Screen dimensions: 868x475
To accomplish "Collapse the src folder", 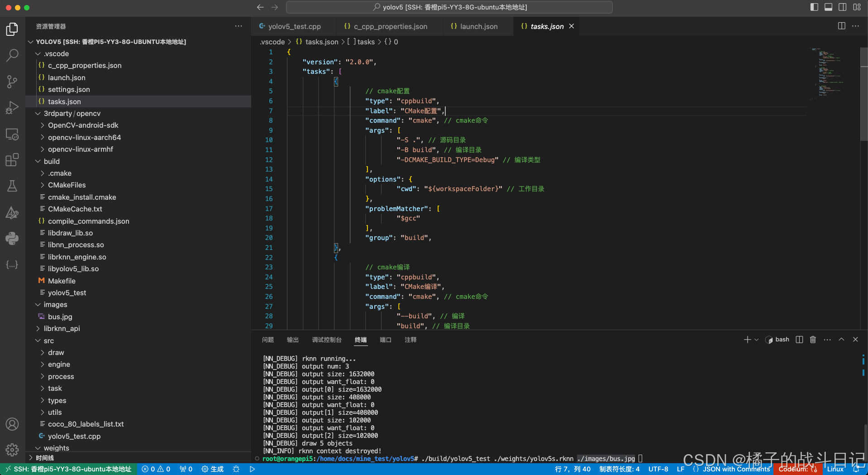I will pyautogui.click(x=38, y=341).
